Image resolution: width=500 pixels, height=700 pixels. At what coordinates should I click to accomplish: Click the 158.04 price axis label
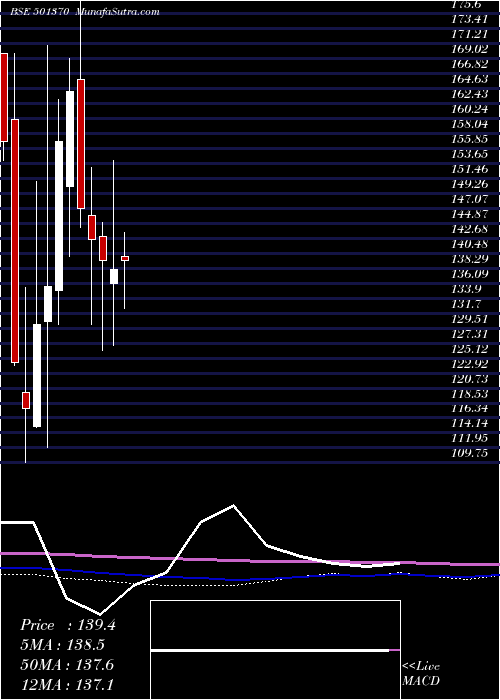pos(471,124)
